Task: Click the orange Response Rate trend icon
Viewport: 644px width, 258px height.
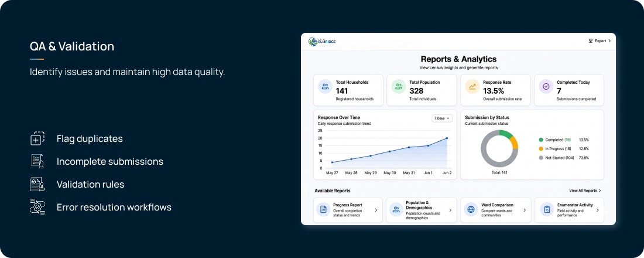Action: pos(472,87)
